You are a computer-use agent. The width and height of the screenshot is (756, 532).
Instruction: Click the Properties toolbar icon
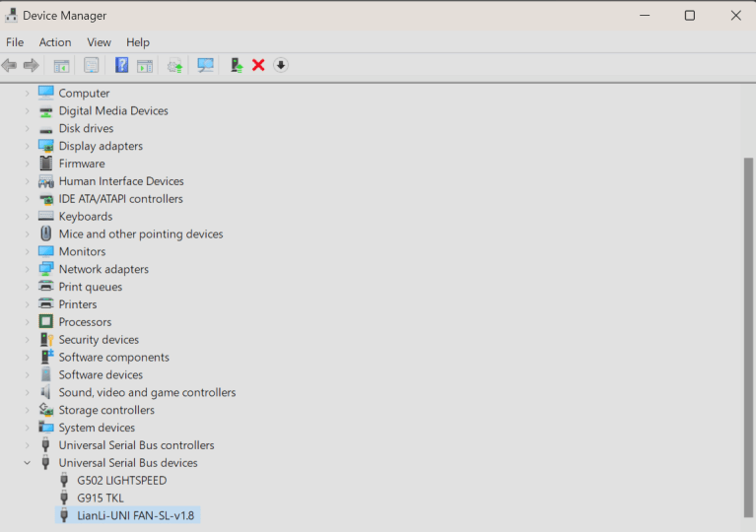coord(92,65)
